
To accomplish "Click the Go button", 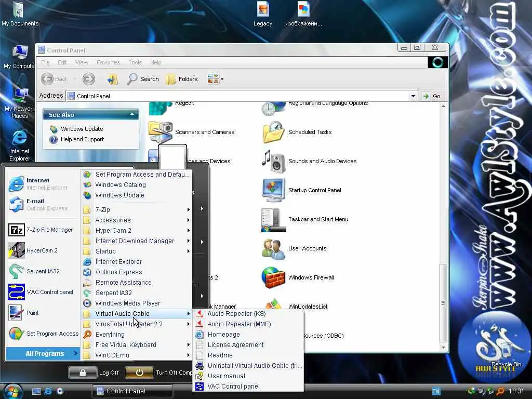I will click(x=432, y=96).
